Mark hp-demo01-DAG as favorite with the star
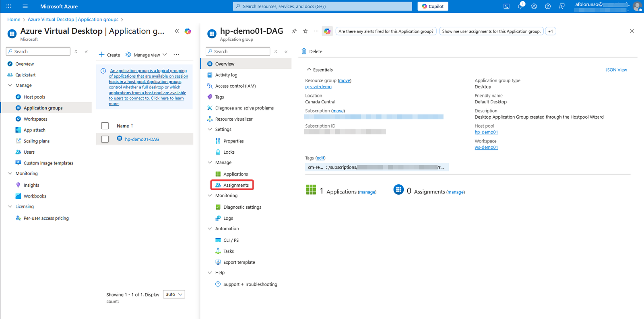The height and width of the screenshot is (319, 644). pyautogui.click(x=305, y=31)
